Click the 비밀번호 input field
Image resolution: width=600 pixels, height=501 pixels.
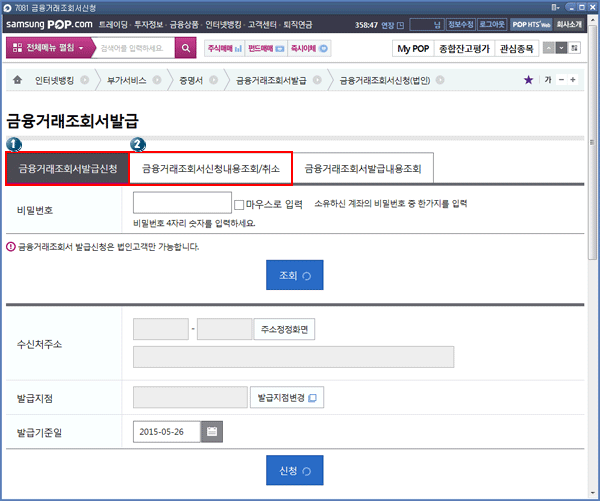point(182,203)
